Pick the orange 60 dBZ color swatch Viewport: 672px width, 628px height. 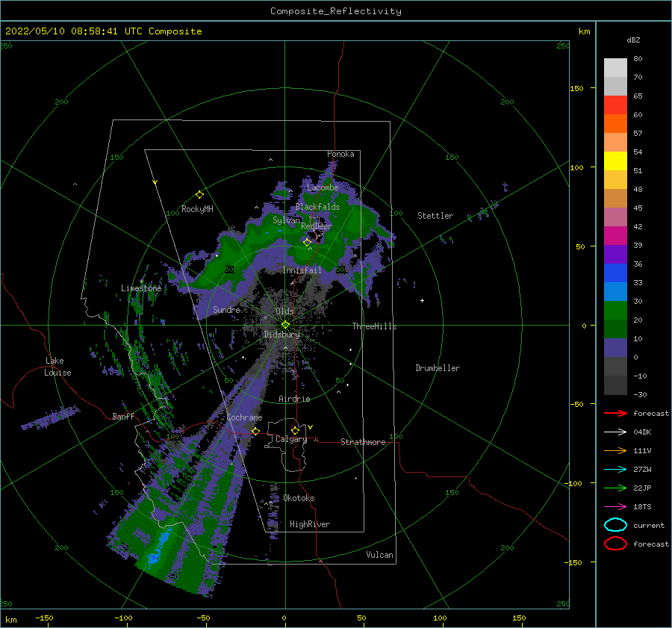click(615, 123)
